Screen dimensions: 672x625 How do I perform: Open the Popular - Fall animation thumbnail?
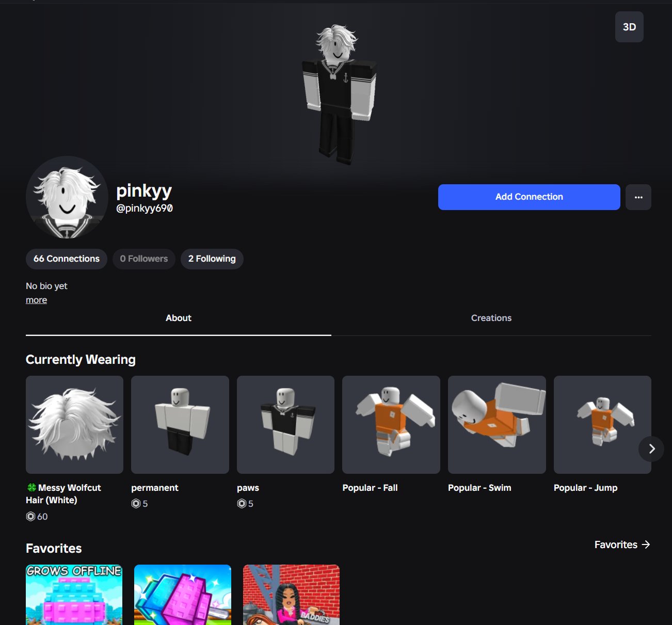click(x=391, y=425)
